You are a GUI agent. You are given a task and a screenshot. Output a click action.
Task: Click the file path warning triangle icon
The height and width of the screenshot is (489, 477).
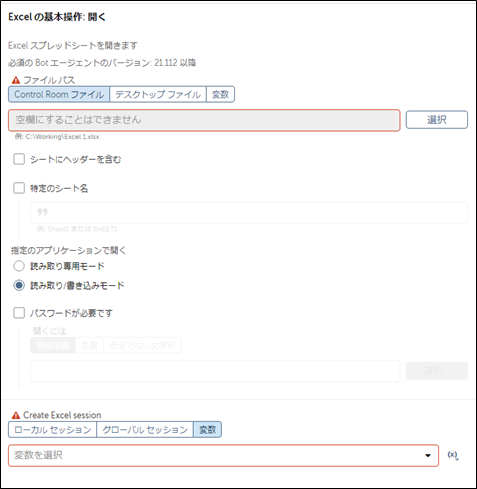coord(16,80)
